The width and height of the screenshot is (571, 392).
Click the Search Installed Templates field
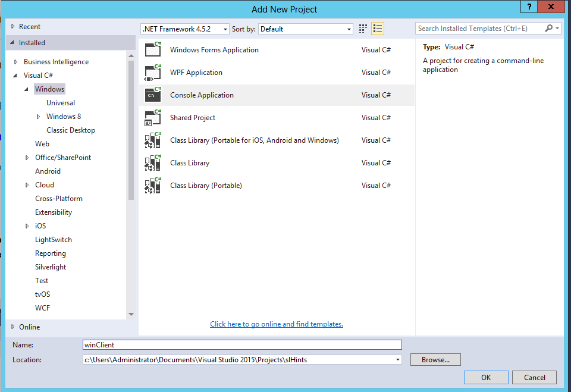(479, 28)
